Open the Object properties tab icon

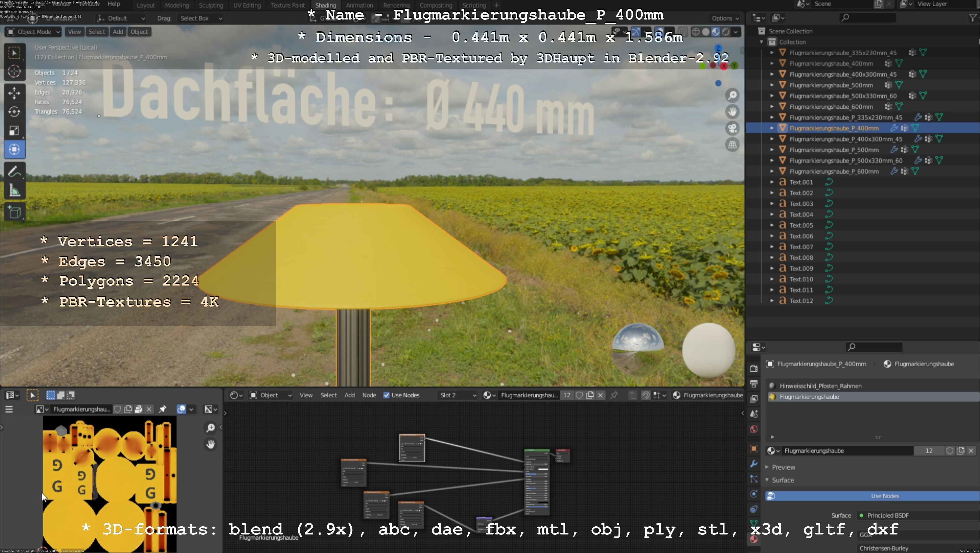754,449
